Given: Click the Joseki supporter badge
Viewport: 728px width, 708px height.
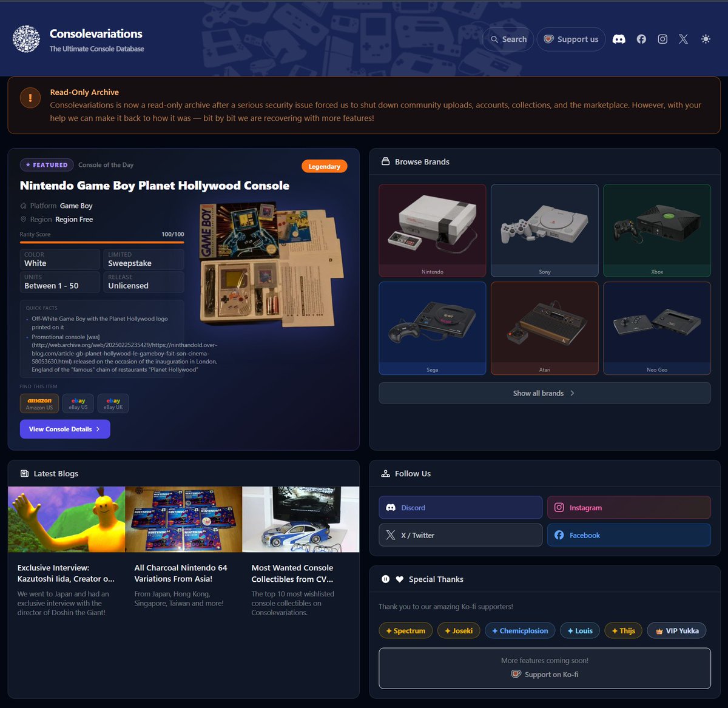Looking at the screenshot, I should click(x=459, y=631).
